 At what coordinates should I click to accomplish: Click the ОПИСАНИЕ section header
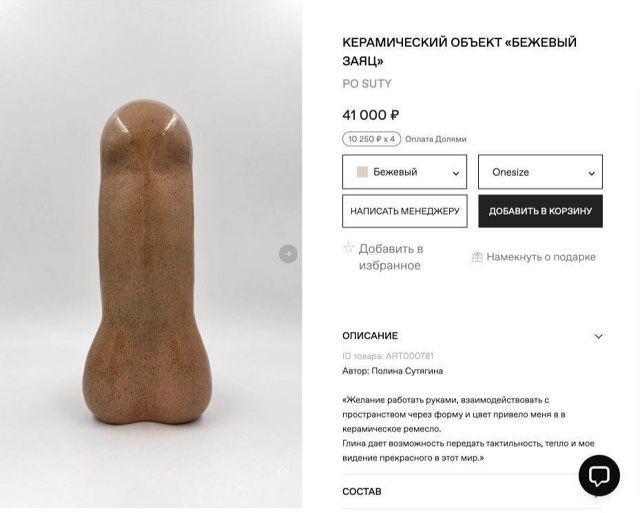370,336
